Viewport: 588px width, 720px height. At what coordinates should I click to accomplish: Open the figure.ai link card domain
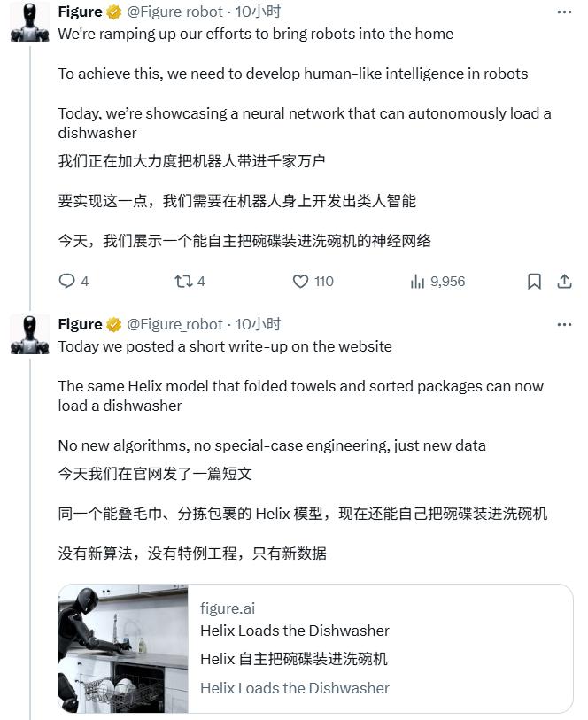pyautogui.click(x=228, y=608)
